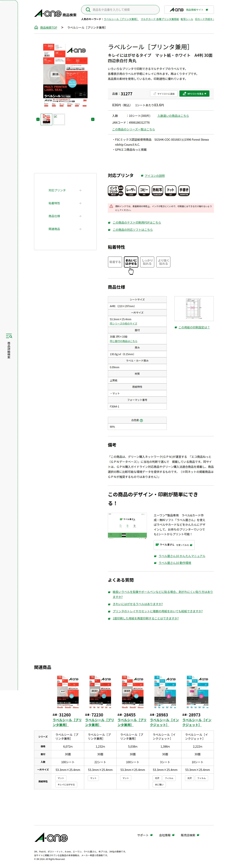This screenshot has width=230, height=868.
Task: Jump to 商品仕様 section in side menu
Action: 65,216
